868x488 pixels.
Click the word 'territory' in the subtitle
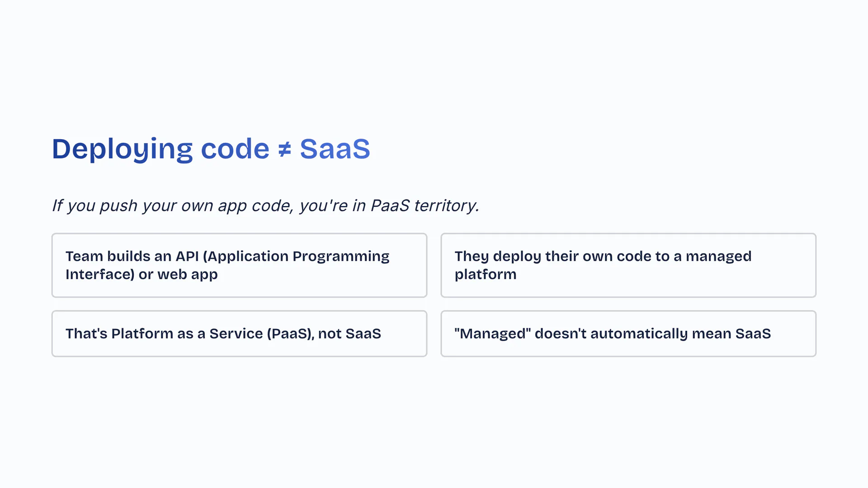click(x=445, y=206)
